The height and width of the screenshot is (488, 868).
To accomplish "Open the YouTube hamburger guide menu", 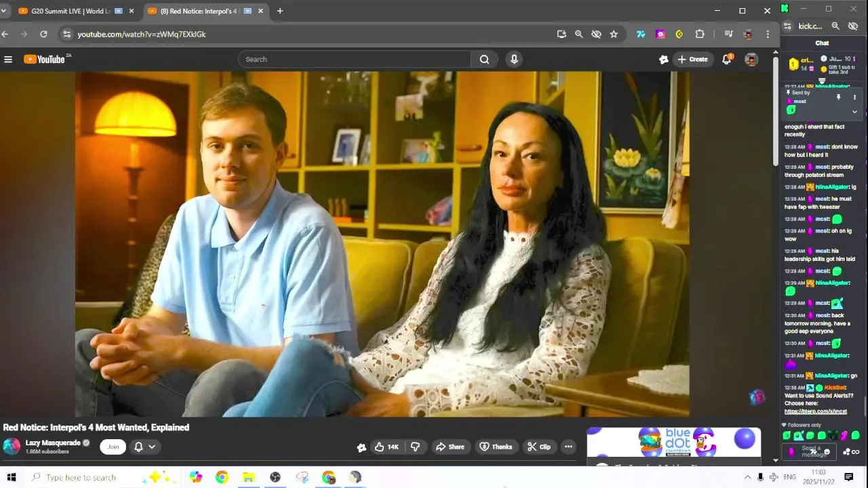I will (8, 60).
